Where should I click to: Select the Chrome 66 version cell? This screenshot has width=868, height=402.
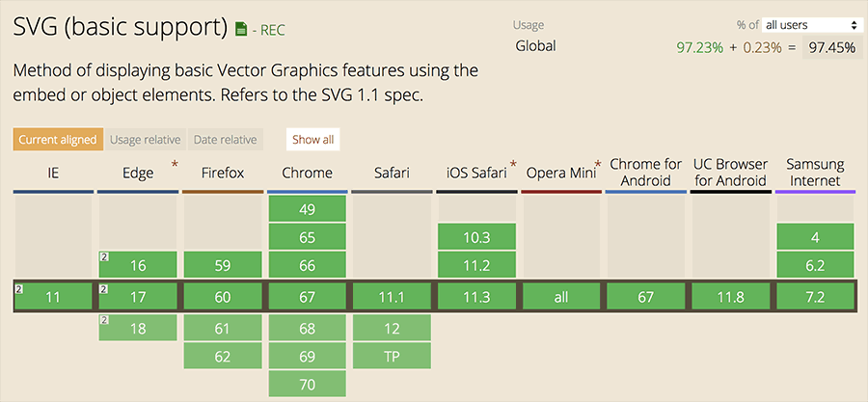(308, 265)
